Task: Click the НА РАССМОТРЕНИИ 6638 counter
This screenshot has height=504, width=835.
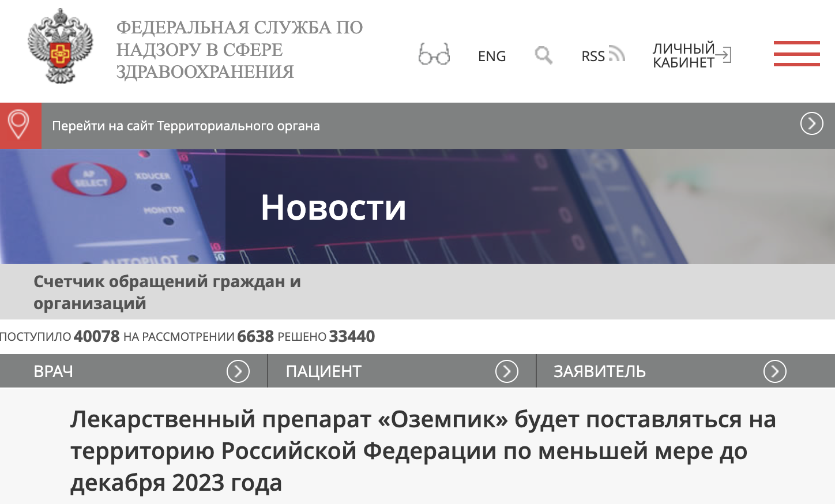Action: coord(198,336)
